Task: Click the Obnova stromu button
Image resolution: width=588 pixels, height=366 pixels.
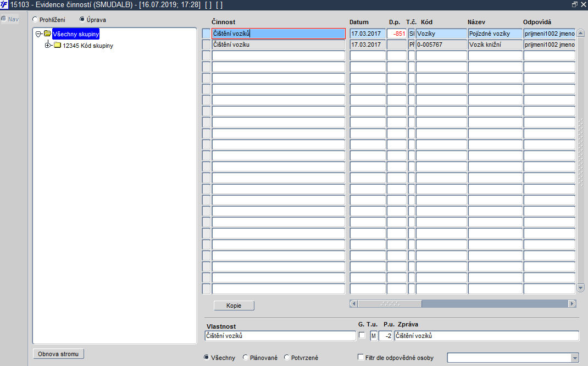Action: [58, 353]
